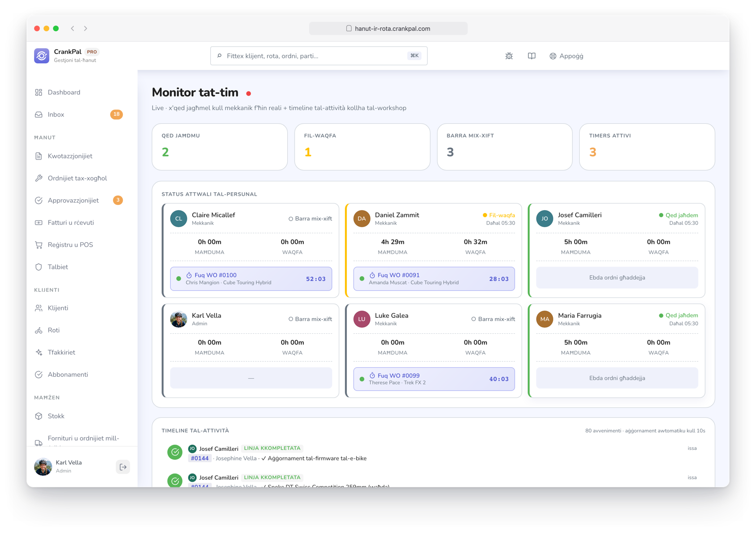Click the logout icon beside Karl Vella
This screenshot has width=756, height=534.
(123, 467)
